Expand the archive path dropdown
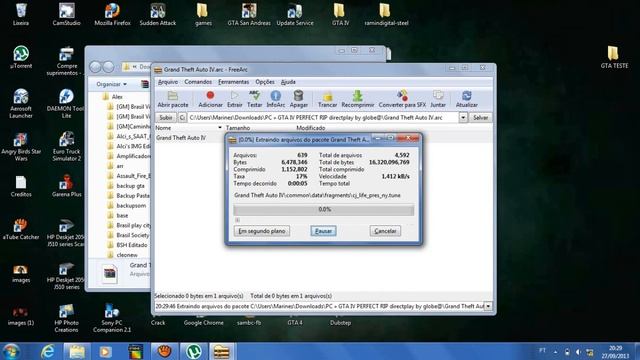The width and height of the screenshot is (640, 360). (463, 118)
